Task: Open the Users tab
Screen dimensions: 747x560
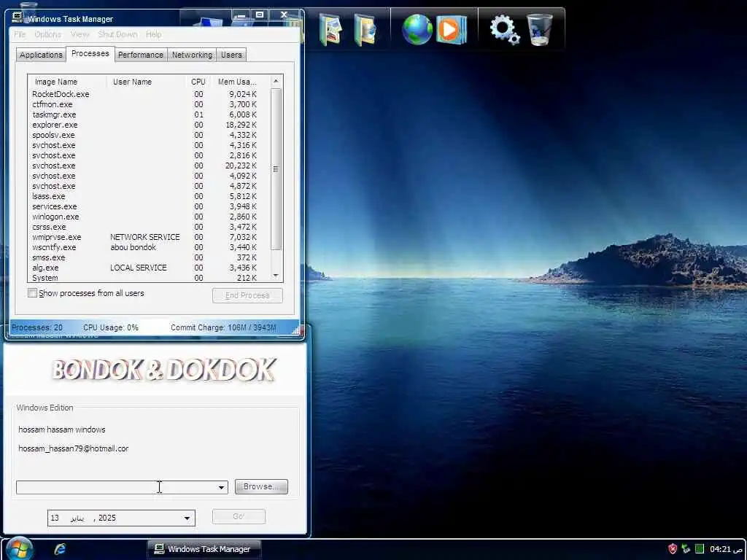Action: point(231,55)
